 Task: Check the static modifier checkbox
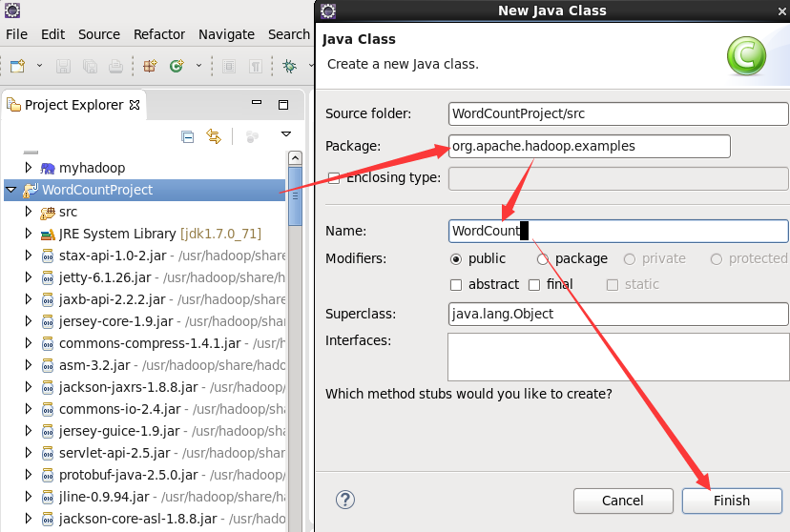613,285
